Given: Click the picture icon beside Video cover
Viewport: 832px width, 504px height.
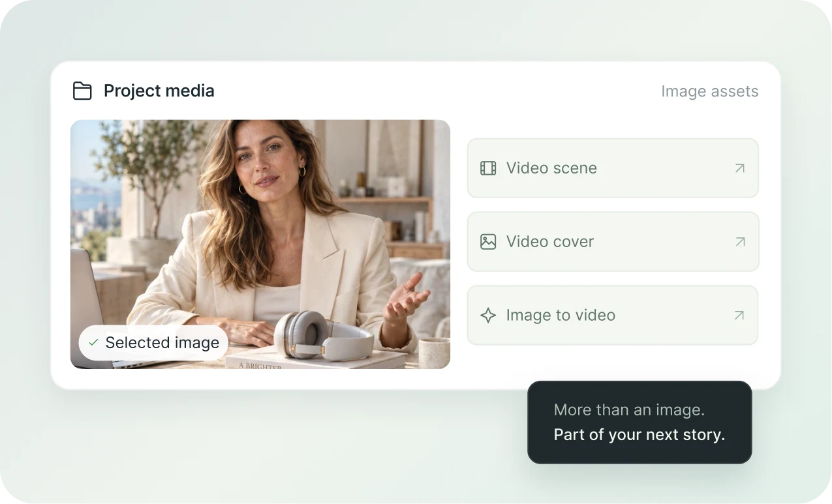Looking at the screenshot, I should (x=488, y=242).
